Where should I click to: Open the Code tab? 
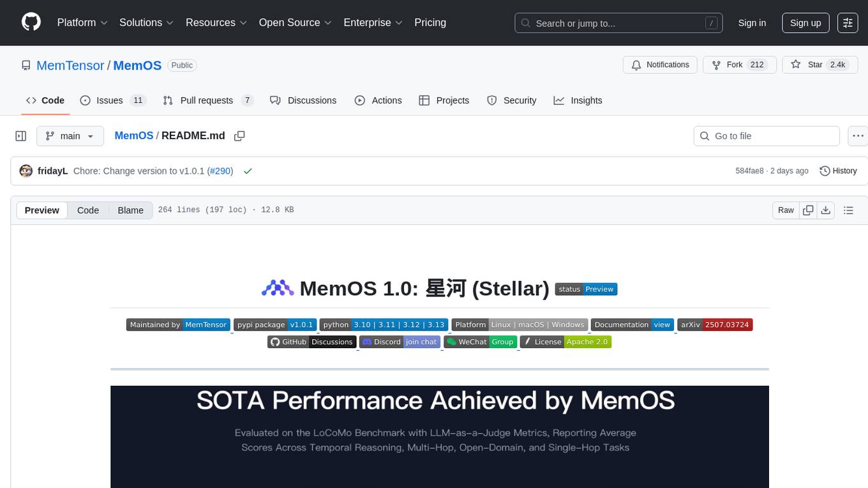45,100
